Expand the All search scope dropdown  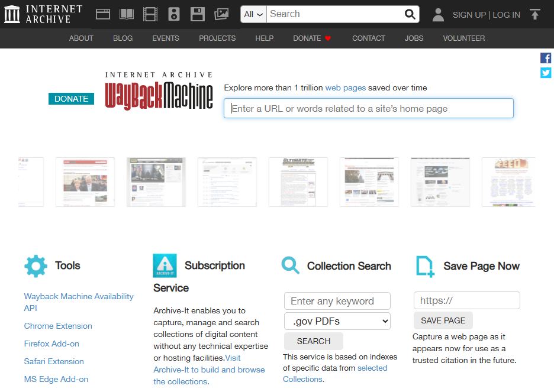click(x=253, y=14)
